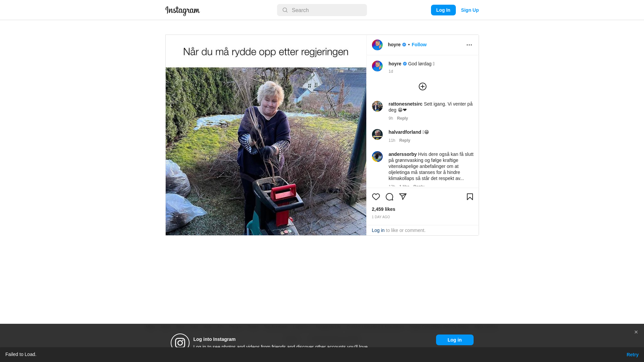Share the post with the paper plane icon
Image resolution: width=644 pixels, height=362 pixels.
pos(402,197)
